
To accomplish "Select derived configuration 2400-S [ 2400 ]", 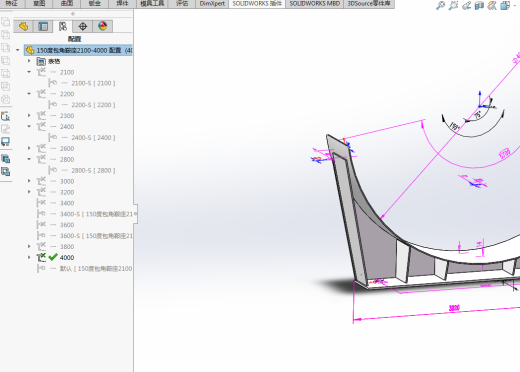I will [93, 137].
